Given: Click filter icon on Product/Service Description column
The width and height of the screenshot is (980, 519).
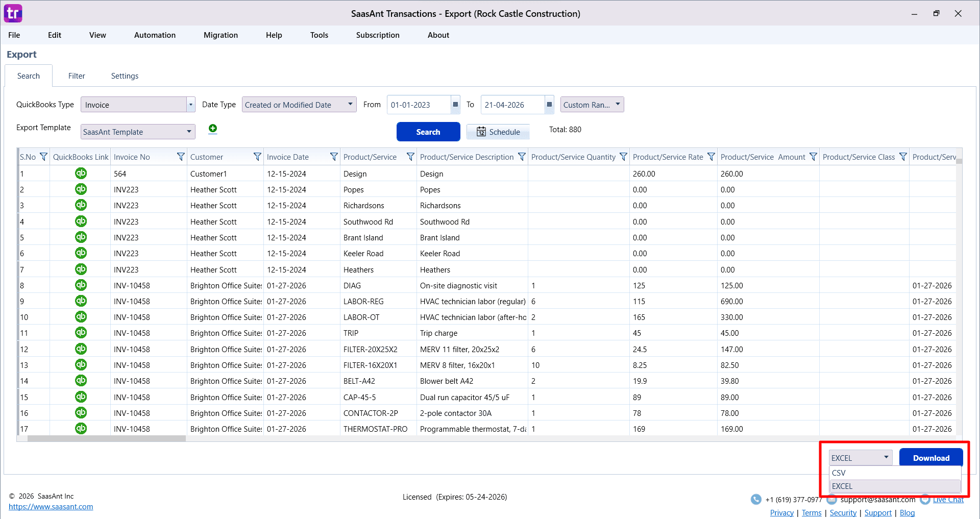Looking at the screenshot, I should pyautogui.click(x=522, y=157).
